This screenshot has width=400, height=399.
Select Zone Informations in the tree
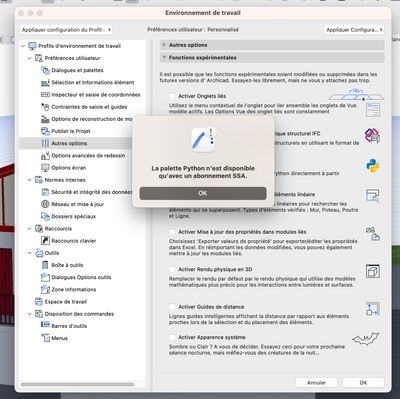[x=74, y=289]
